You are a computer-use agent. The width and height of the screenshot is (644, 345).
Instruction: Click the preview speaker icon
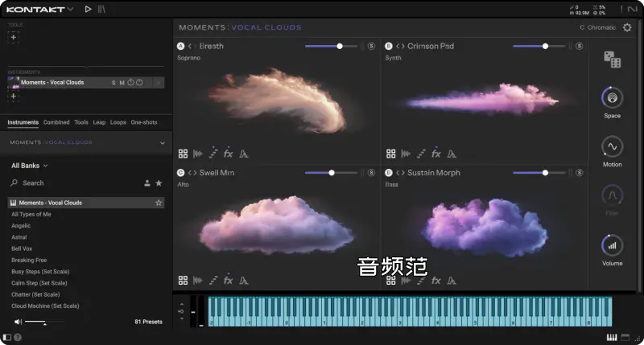pos(18,322)
